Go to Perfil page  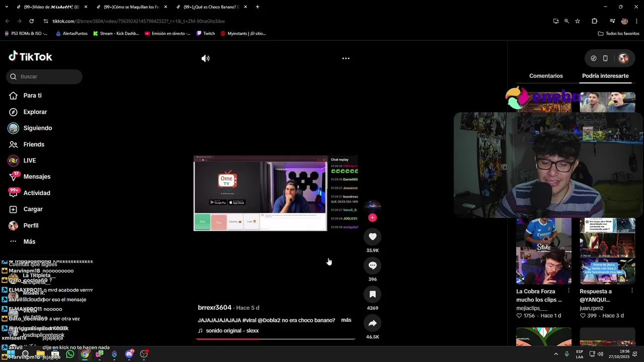click(x=31, y=225)
